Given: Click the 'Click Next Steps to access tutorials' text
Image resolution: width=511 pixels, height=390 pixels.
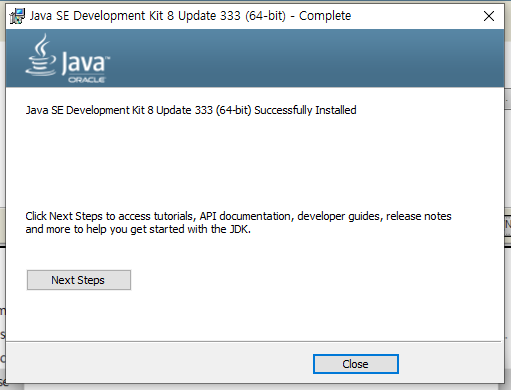Looking at the screenshot, I should click(x=238, y=223).
